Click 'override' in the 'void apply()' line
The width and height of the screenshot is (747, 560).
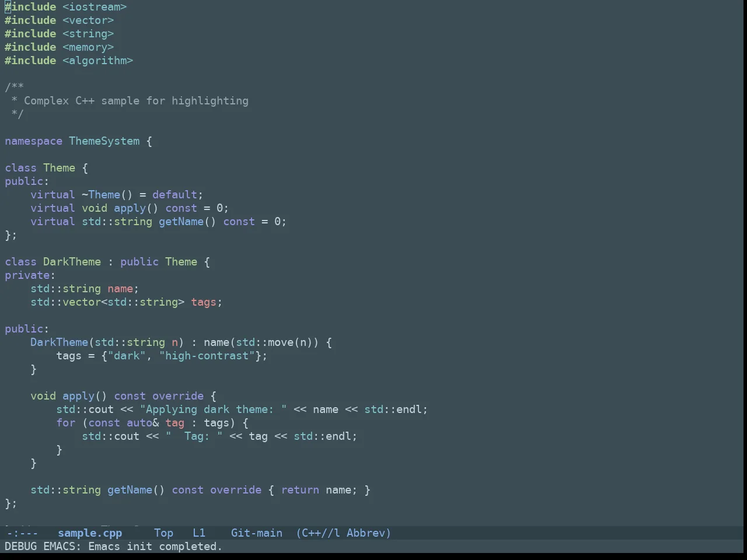(178, 396)
